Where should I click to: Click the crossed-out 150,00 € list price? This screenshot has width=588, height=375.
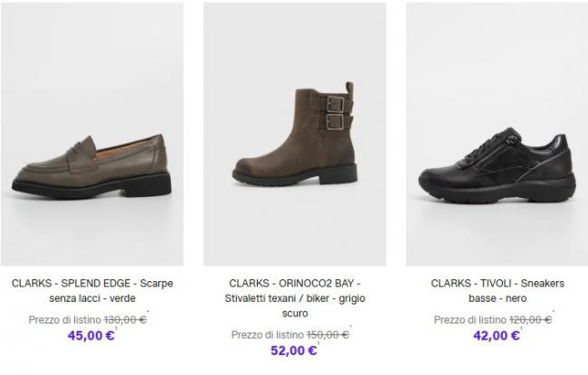coord(327,334)
